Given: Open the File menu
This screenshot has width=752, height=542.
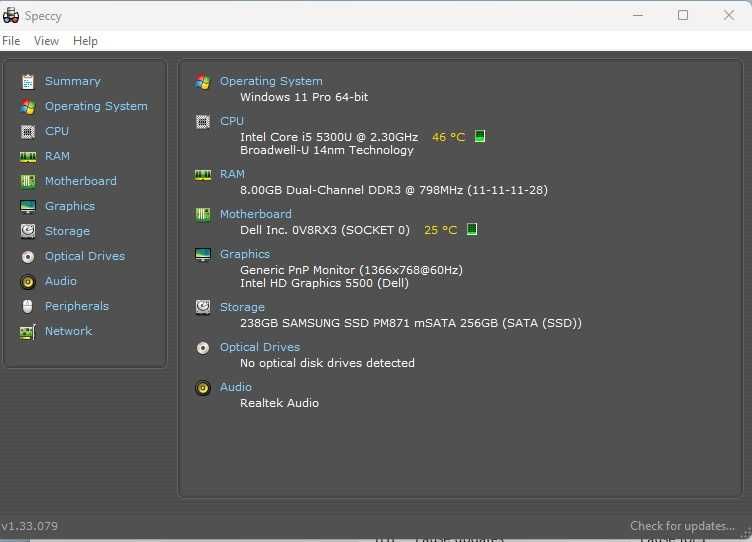Looking at the screenshot, I should pyautogui.click(x=11, y=41).
